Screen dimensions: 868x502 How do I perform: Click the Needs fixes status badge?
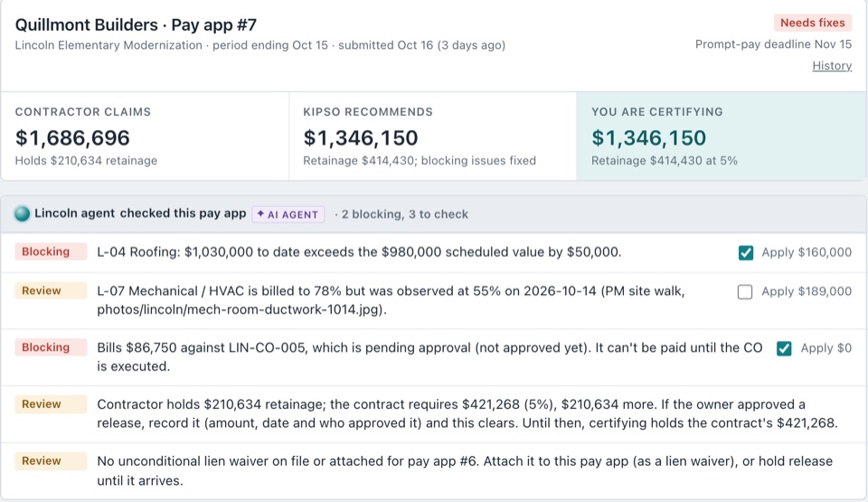[x=812, y=23]
